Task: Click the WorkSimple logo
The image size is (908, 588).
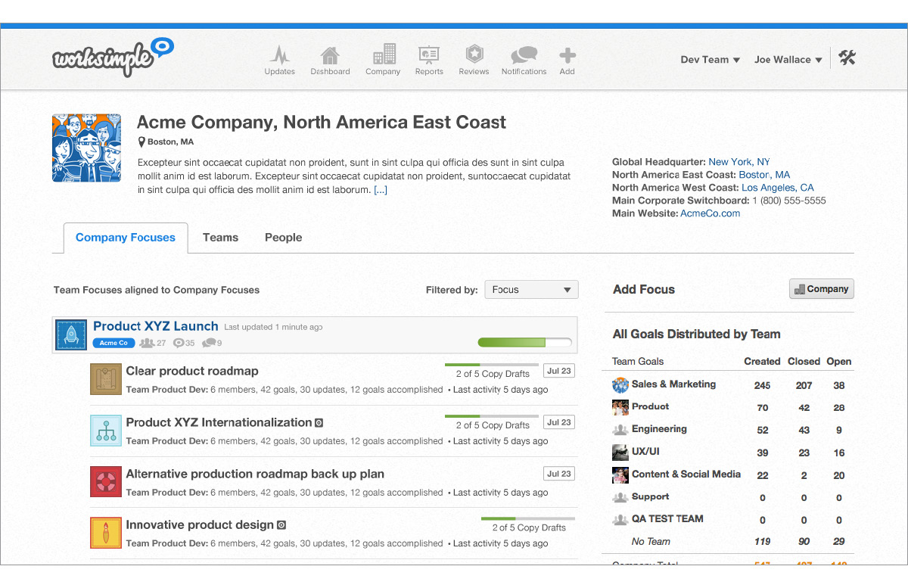Action: [x=113, y=58]
